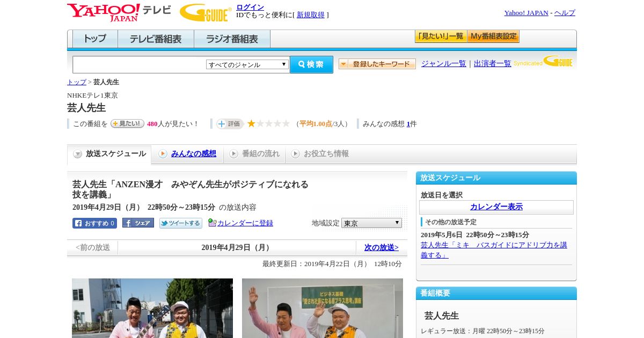Viewport: 644px width, 338px height.
Task: Open the すべてのジャンル genre dropdown
Action: point(247,64)
